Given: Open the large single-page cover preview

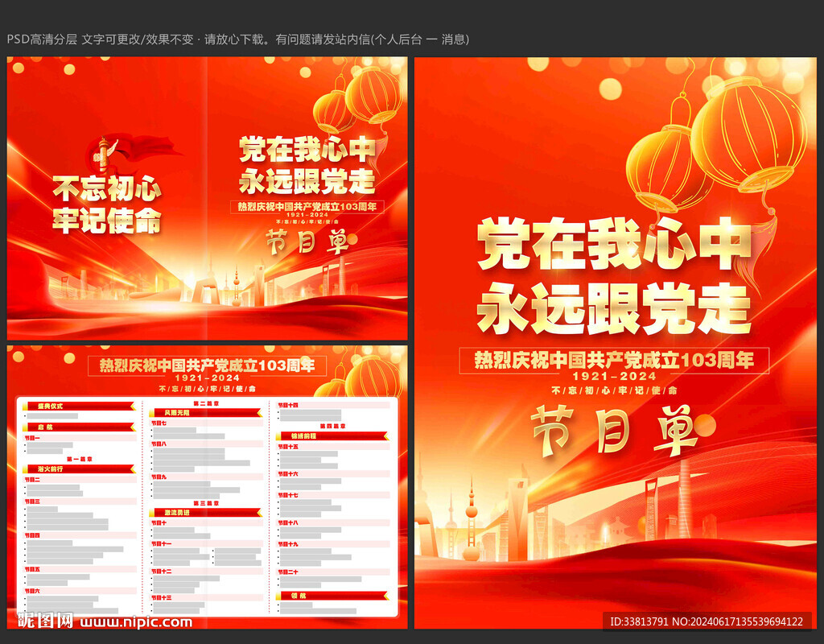Looking at the screenshot, I should pos(616,343).
